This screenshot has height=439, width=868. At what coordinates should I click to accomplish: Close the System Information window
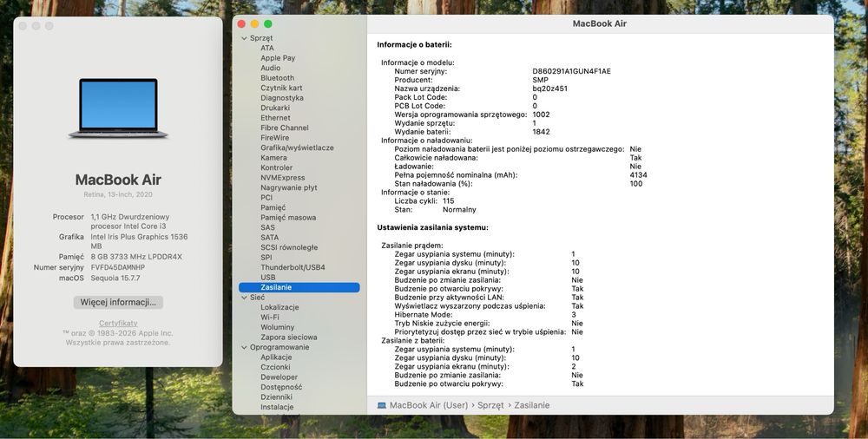(241, 23)
